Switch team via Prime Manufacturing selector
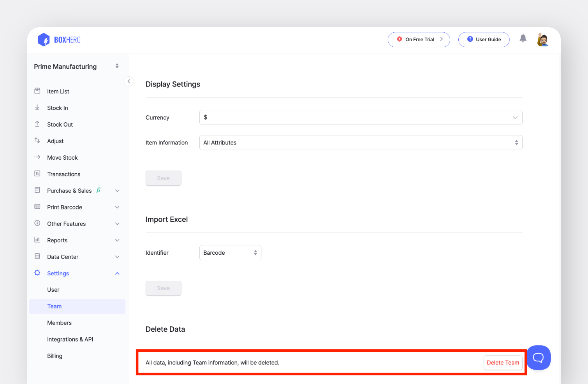The width and height of the screenshot is (588, 384). (77, 67)
